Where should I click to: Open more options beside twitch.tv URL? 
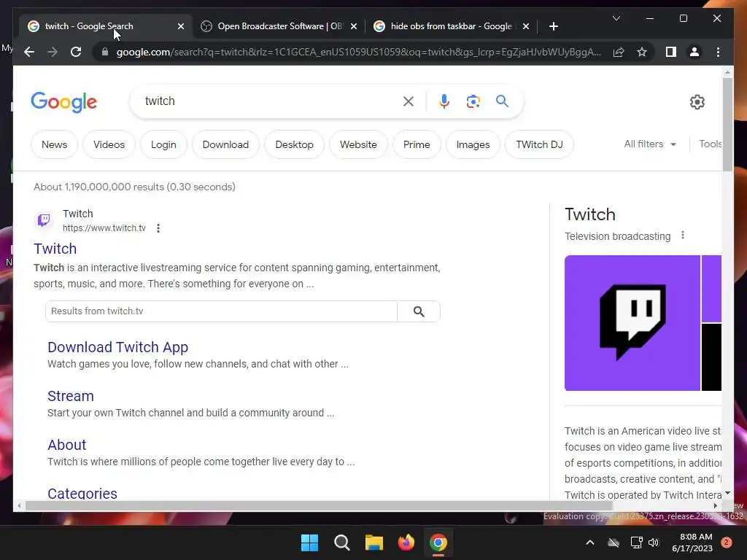(158, 228)
